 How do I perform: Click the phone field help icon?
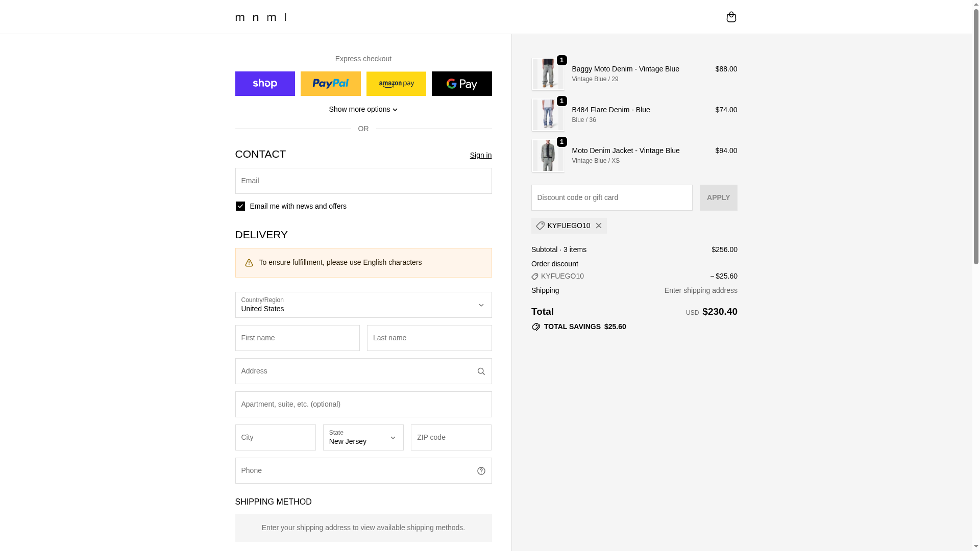point(481,471)
